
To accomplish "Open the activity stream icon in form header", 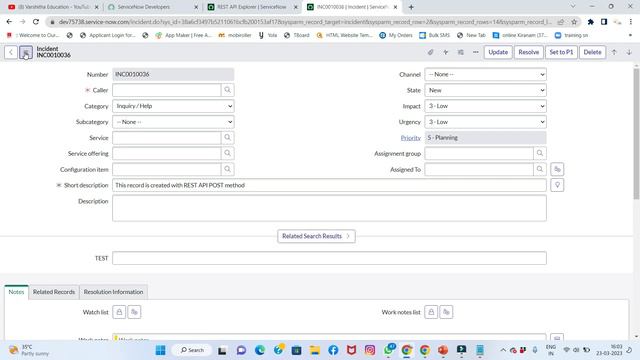I will (446, 52).
